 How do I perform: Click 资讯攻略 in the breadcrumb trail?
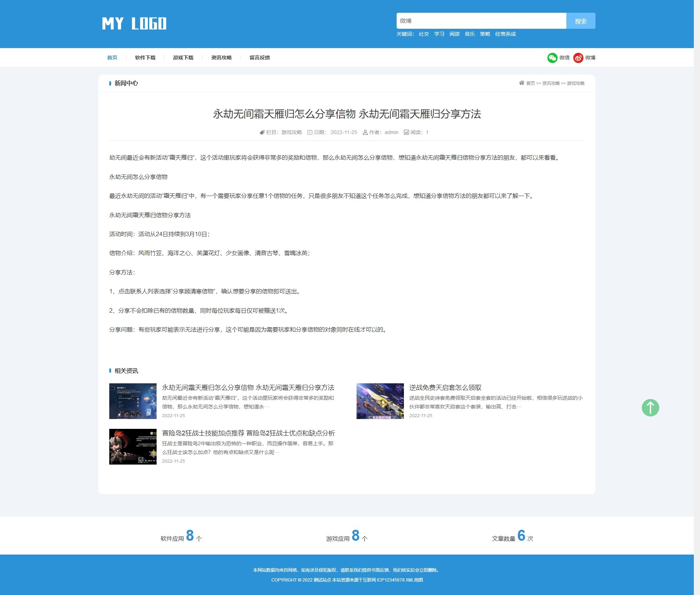pos(550,83)
